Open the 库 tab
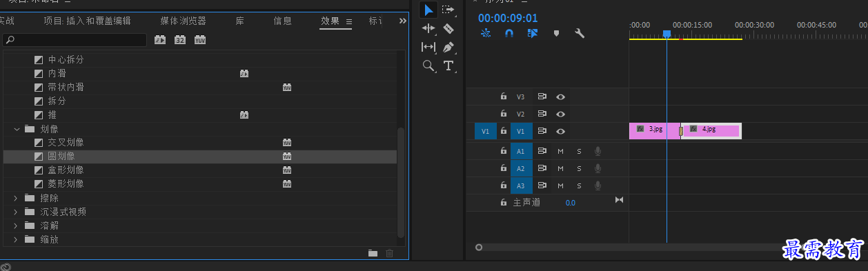 [240, 21]
